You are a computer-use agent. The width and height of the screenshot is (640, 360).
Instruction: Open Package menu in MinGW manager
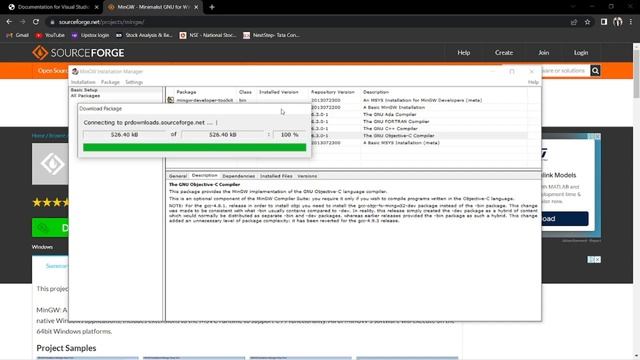pyautogui.click(x=110, y=82)
